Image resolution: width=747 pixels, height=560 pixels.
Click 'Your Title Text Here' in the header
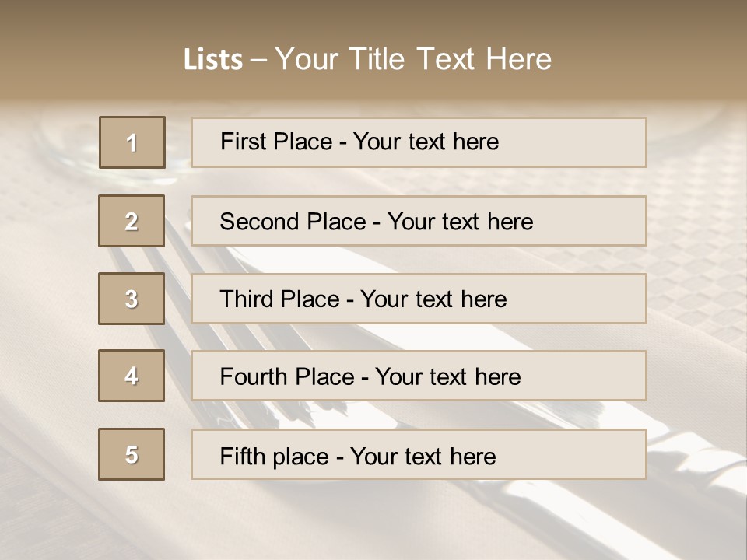point(413,59)
